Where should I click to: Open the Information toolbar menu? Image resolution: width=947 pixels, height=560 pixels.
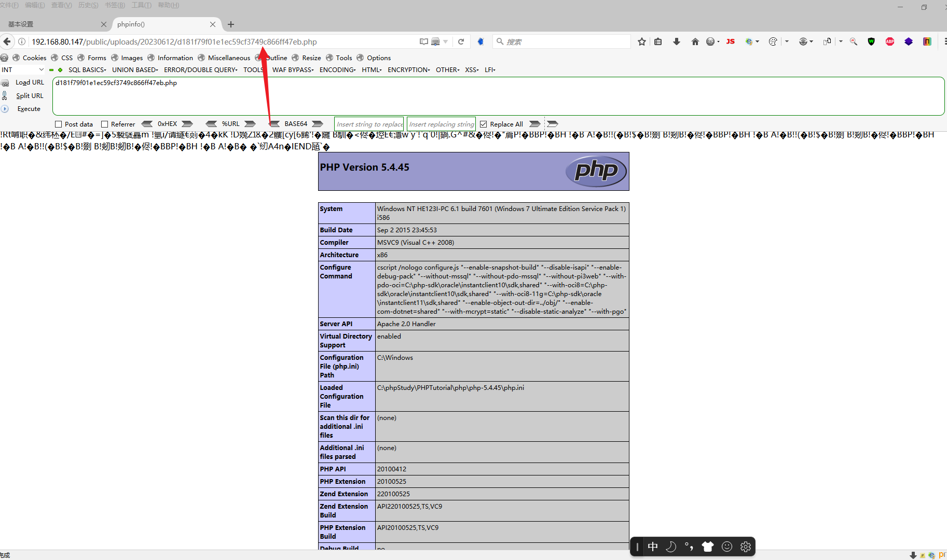170,58
